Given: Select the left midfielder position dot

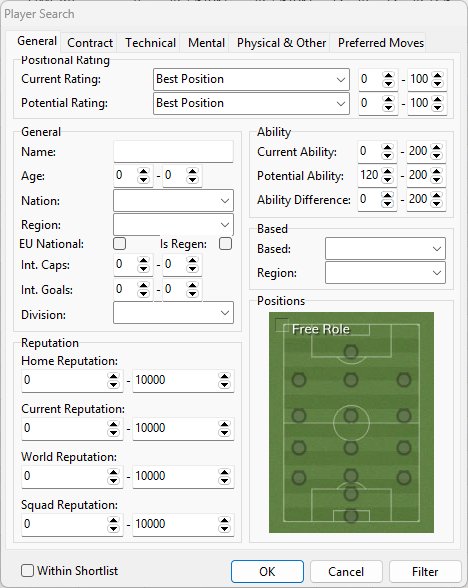Looking at the screenshot, I should (299, 416).
